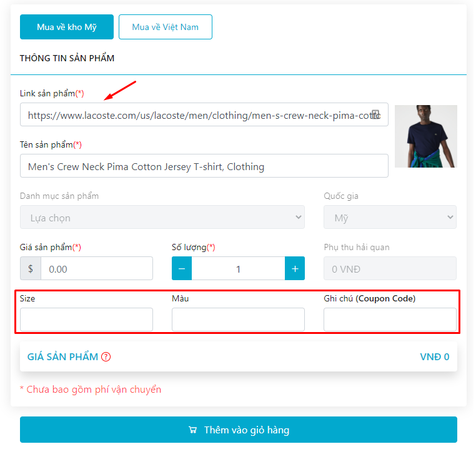Expand the Danh mục sản phẩm dropdown
Screen dimensions: 476x474
tap(162, 218)
